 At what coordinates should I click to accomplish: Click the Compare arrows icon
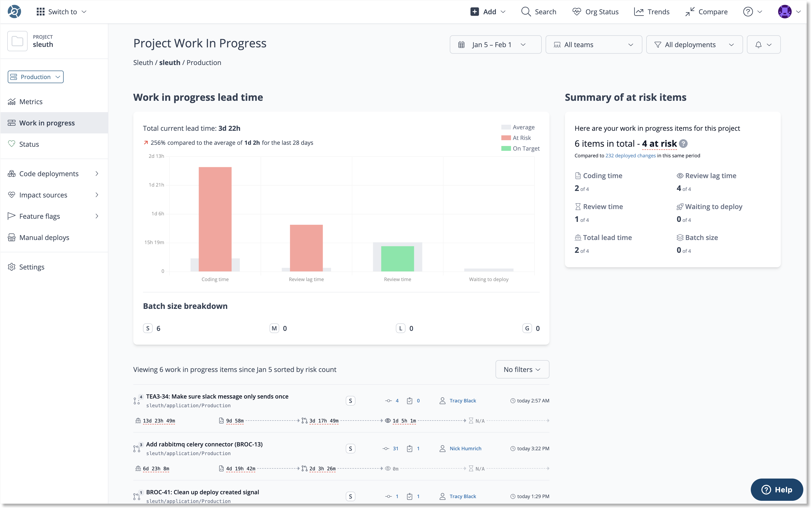coord(690,12)
